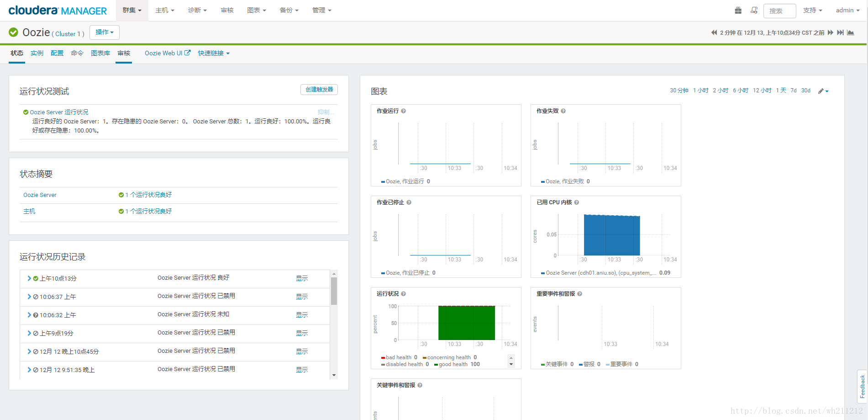Click the help icon beside 作业运行 chart
This screenshot has height=420, width=868.
(x=404, y=111)
